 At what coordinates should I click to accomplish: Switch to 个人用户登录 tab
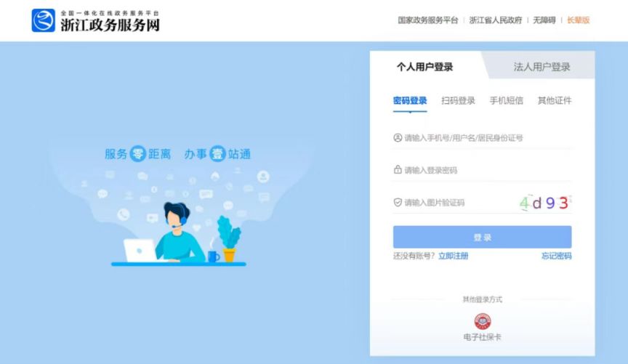pyautogui.click(x=424, y=67)
